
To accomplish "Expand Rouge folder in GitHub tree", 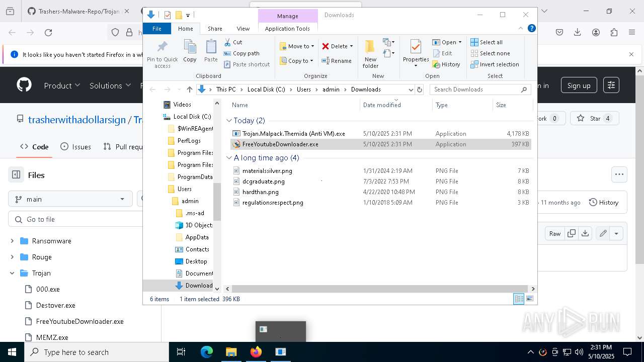I will click(x=12, y=257).
